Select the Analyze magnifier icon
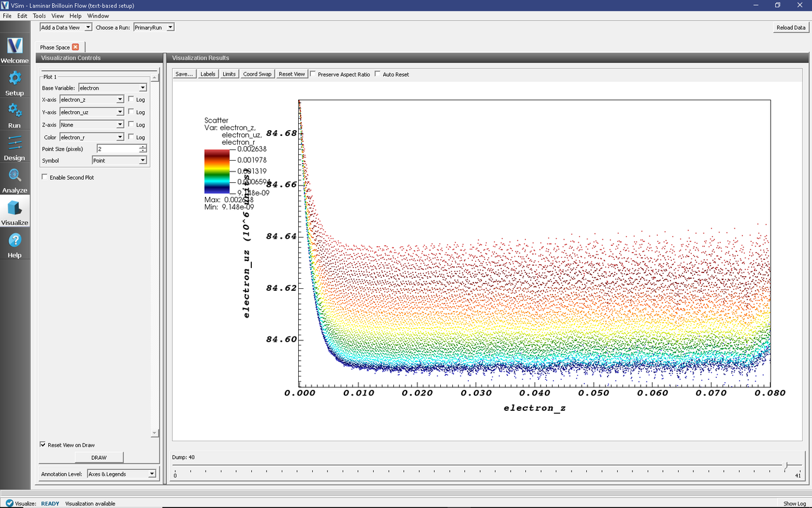812x508 pixels. (x=15, y=176)
